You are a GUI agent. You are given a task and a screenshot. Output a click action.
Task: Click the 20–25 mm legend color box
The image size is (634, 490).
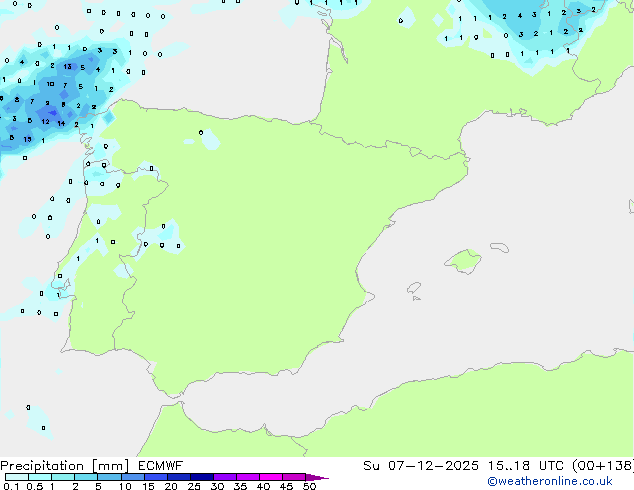pyautogui.click(x=179, y=477)
